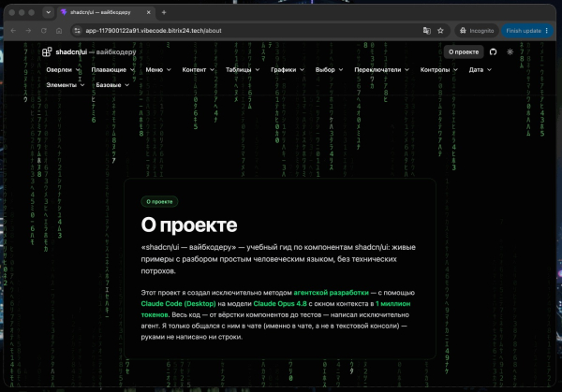Click the browser Forward arrow
The width and height of the screenshot is (562, 392).
(x=28, y=31)
